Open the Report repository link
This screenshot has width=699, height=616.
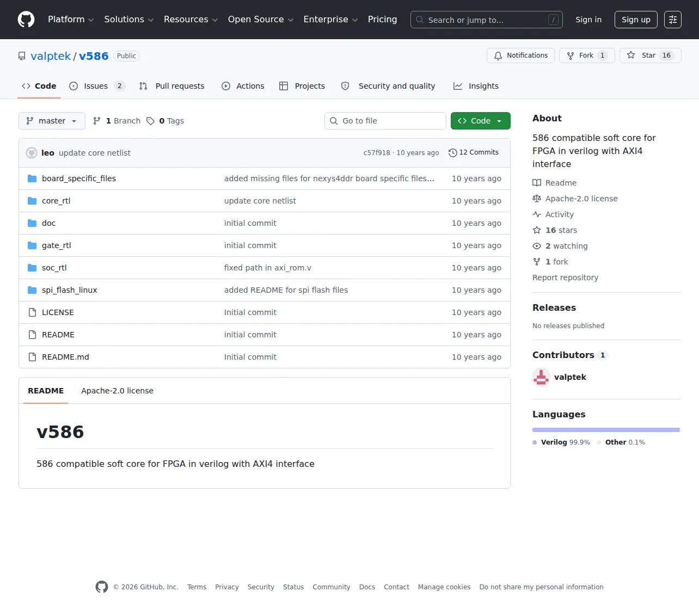565,278
